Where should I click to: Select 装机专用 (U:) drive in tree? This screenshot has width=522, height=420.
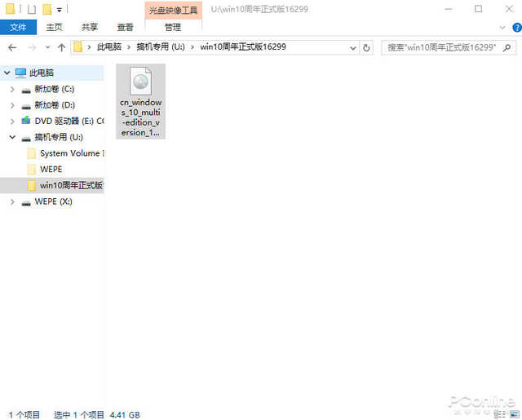tap(59, 137)
